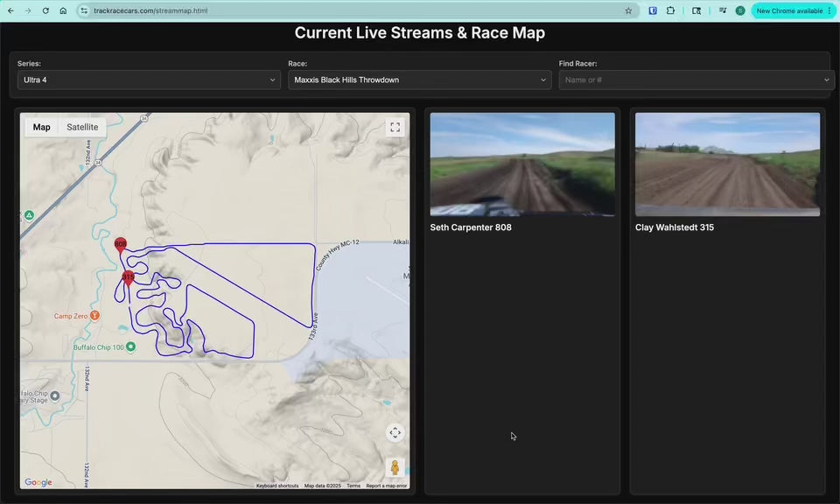
Task: Open the map Terms link
Action: [x=353, y=486]
